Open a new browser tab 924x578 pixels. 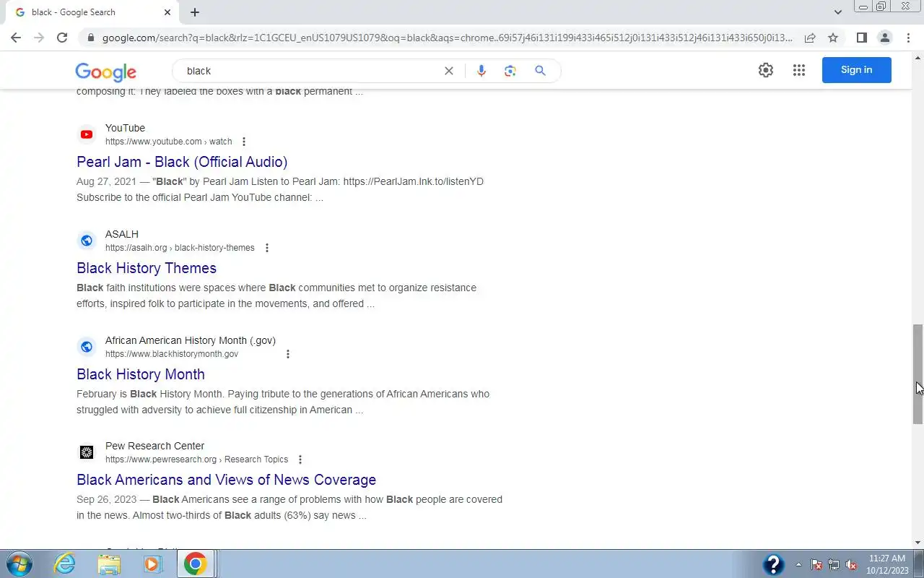pos(195,12)
